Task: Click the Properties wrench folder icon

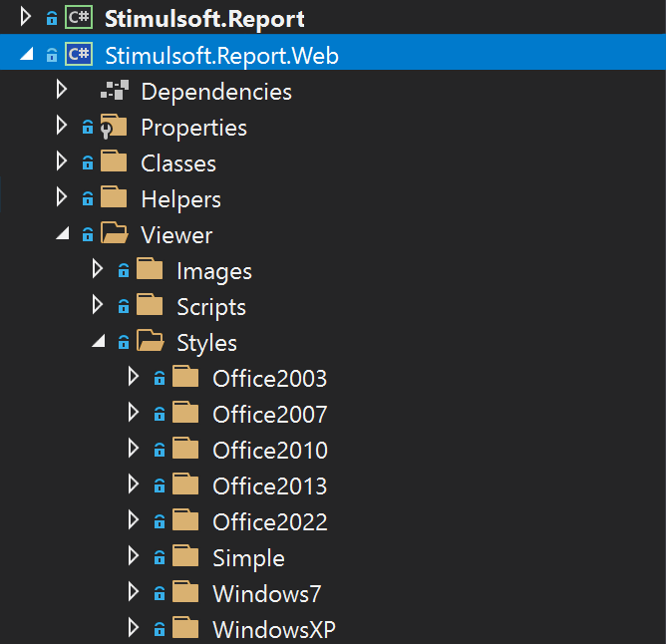Action: tap(114, 127)
